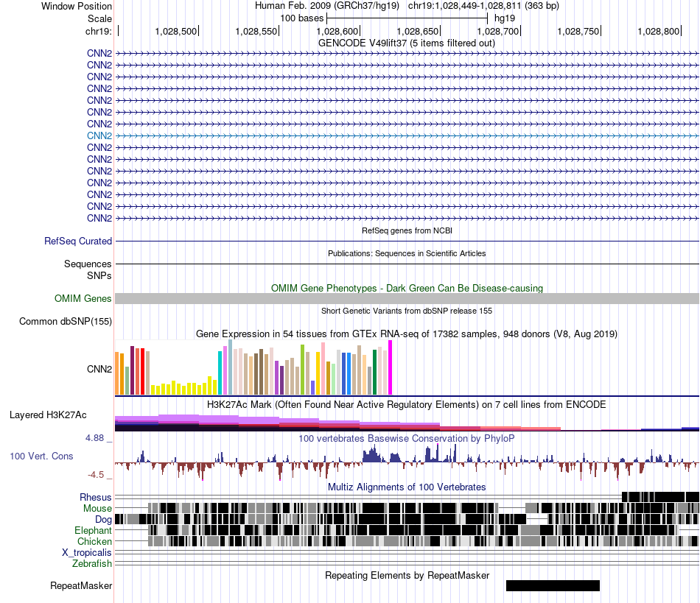Click the OMIM Gene Phenotypes track title
The image size is (700, 603).
(407, 288)
